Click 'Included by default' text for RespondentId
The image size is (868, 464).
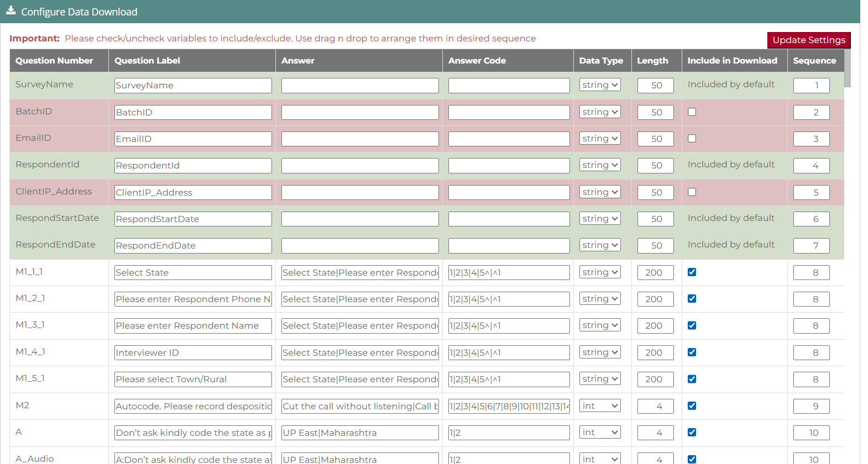(731, 165)
